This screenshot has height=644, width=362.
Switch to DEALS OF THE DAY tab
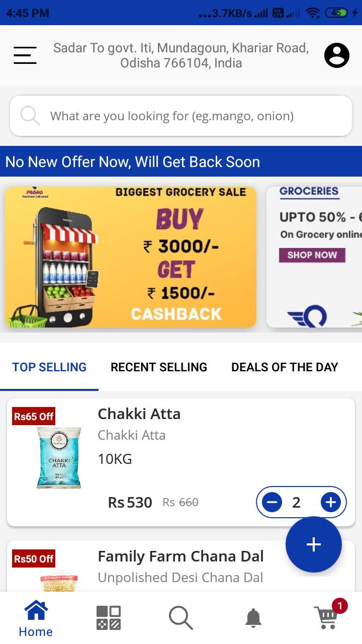[x=285, y=367]
